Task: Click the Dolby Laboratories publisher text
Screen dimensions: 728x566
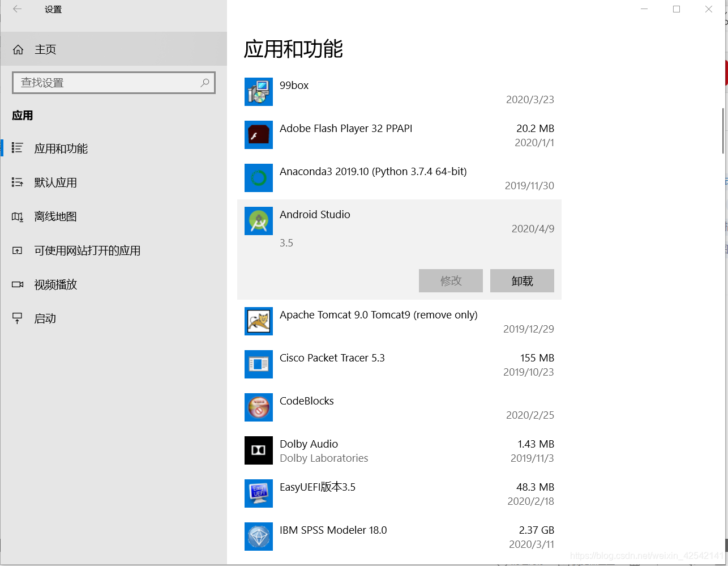Action: 324,458
